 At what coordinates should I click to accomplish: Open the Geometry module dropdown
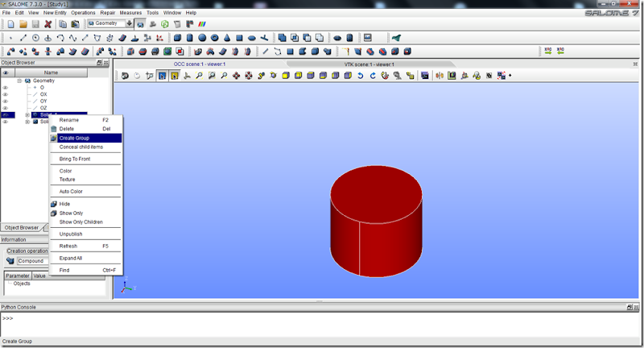click(x=127, y=24)
